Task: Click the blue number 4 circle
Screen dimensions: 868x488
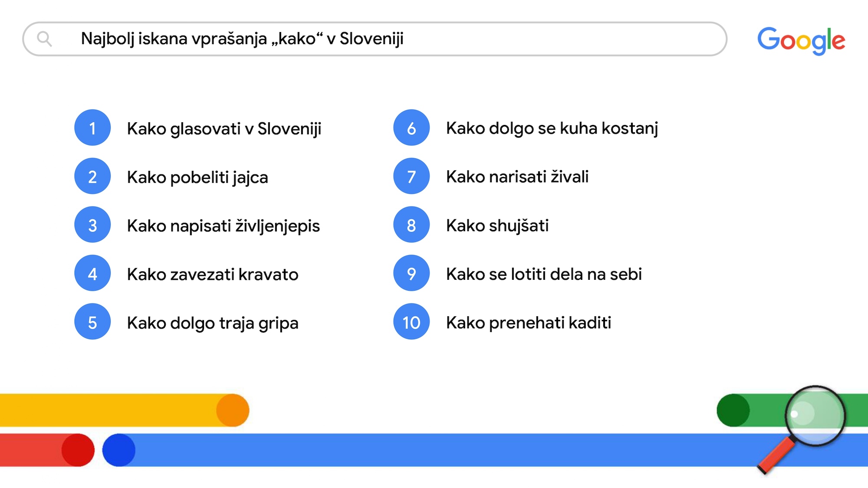Action: tap(92, 273)
